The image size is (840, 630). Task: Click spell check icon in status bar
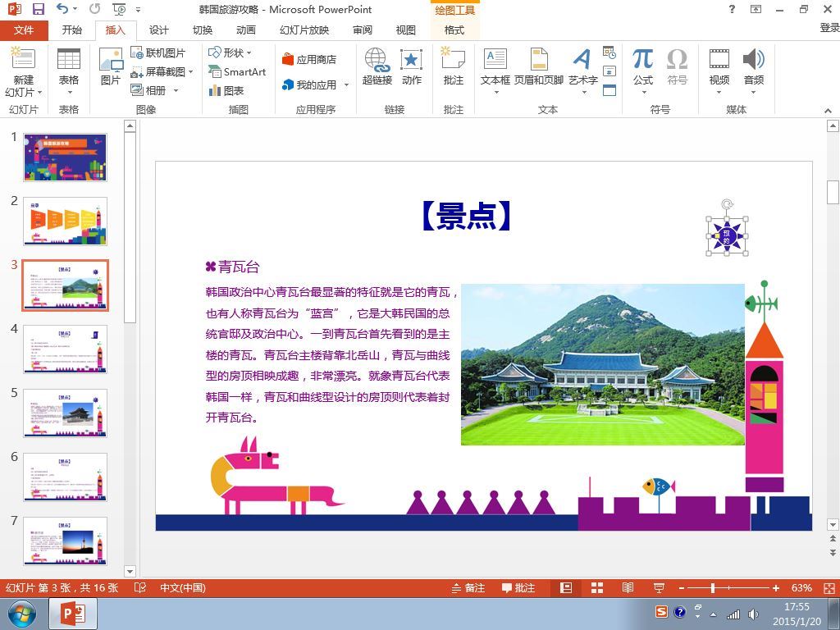(140, 587)
